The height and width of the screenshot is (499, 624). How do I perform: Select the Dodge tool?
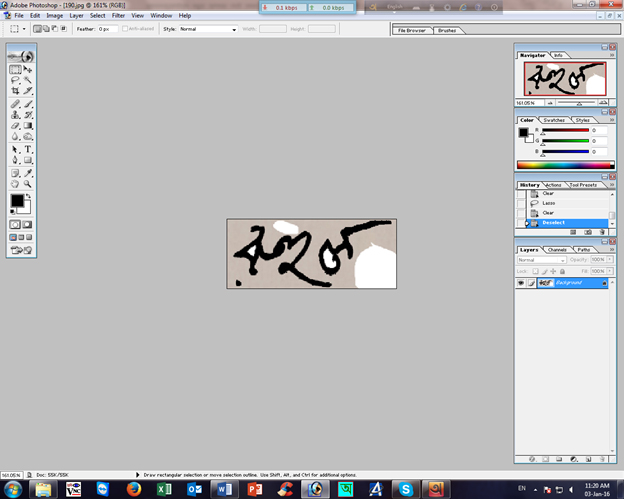27,136
